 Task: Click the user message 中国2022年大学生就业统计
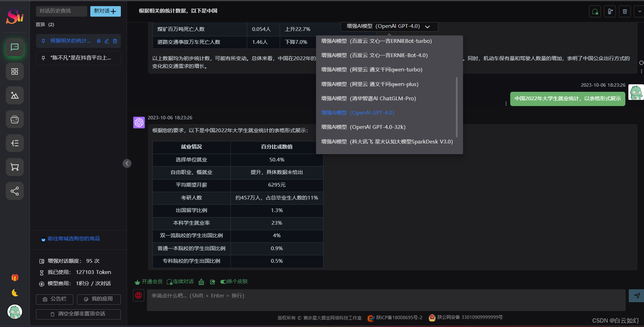pos(568,99)
